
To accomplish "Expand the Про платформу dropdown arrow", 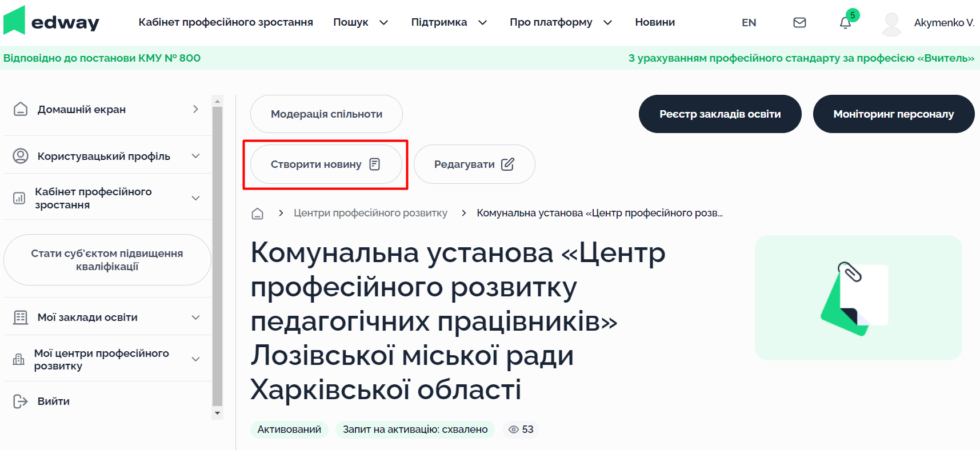I will [x=608, y=23].
